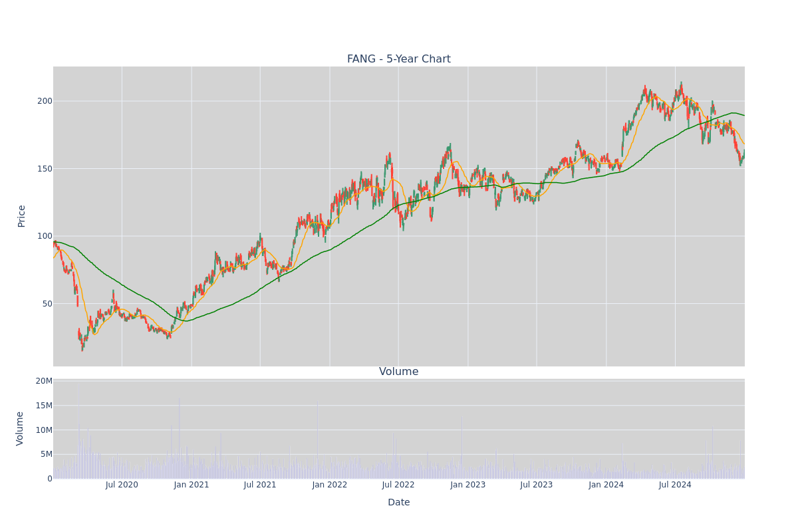Click the 20M volume tick label

click(x=44, y=381)
